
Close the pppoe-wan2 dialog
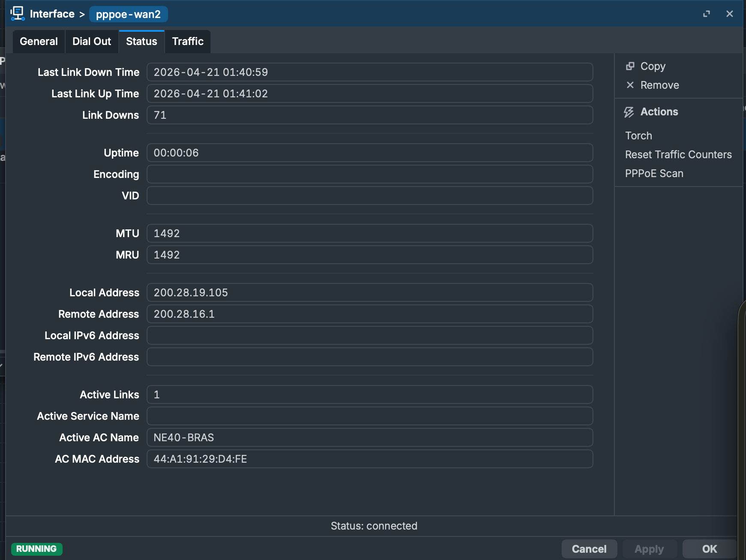[729, 14]
